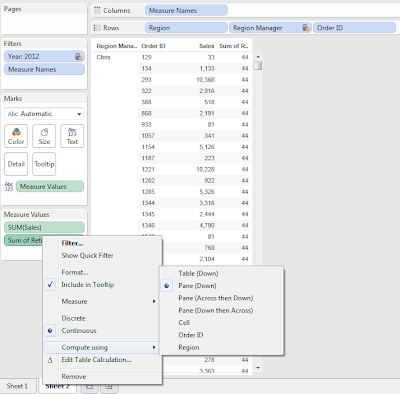Toggle Include in Tooltip checkmark

pos(50,285)
